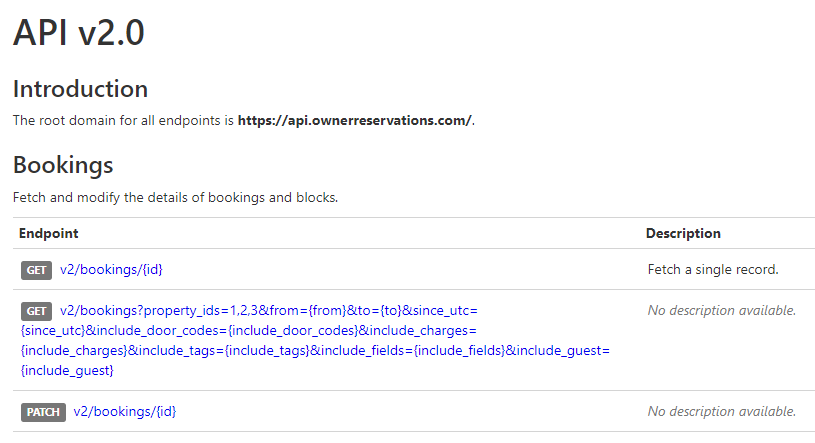Click the Endpoint column header

tap(49, 233)
